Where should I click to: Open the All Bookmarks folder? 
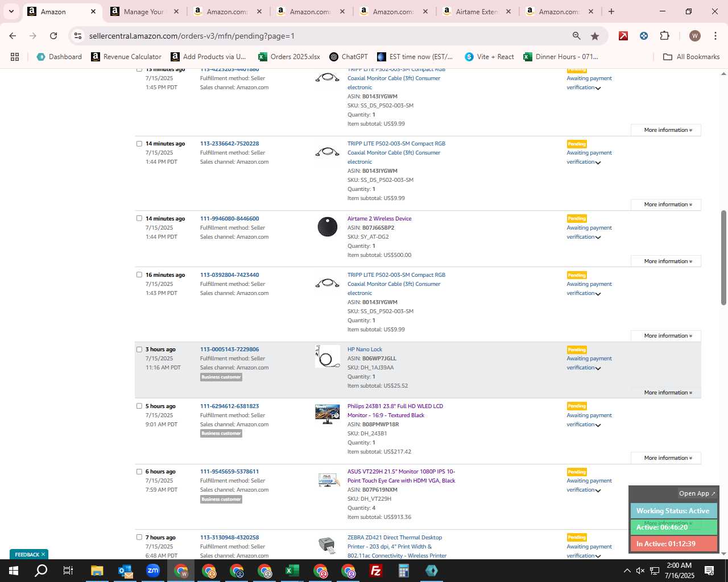pos(692,57)
